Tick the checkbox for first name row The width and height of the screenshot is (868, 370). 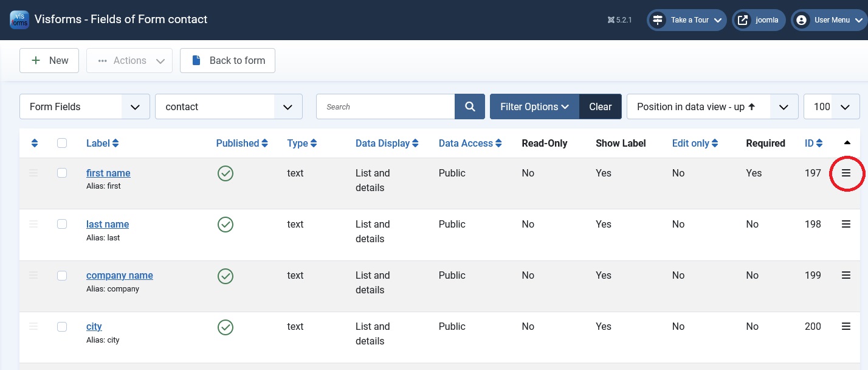click(x=62, y=173)
